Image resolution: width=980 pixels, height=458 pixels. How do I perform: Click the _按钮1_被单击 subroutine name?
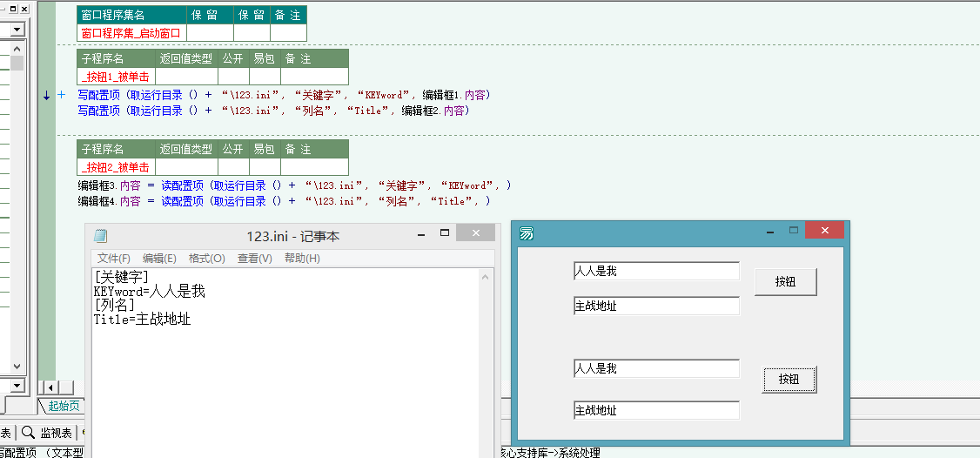click(x=116, y=77)
